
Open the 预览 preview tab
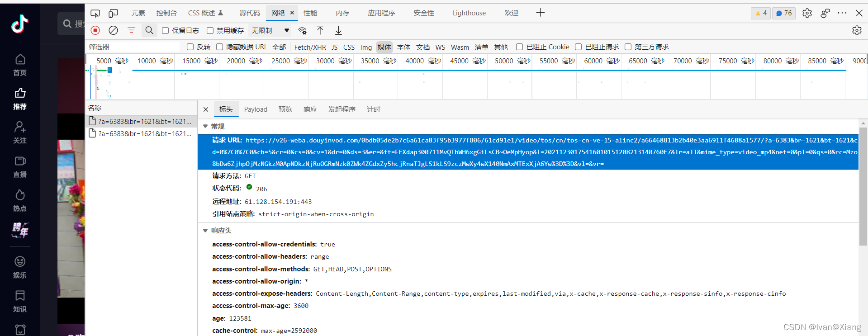[285, 109]
